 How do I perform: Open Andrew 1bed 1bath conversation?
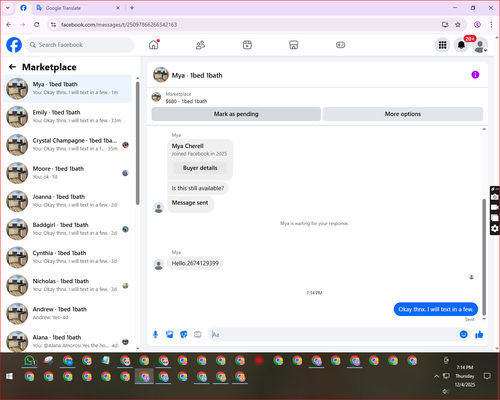[x=68, y=313]
